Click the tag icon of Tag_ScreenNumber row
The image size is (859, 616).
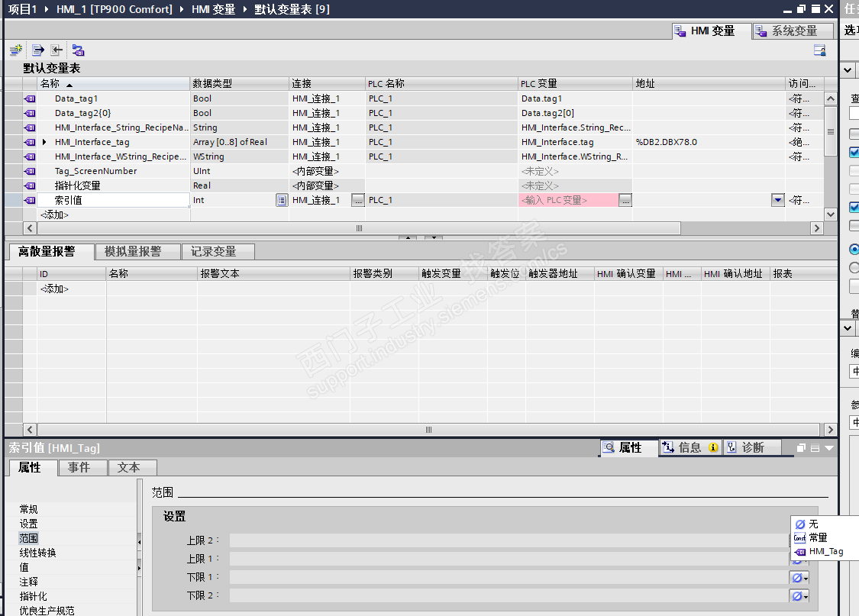pyautogui.click(x=30, y=171)
